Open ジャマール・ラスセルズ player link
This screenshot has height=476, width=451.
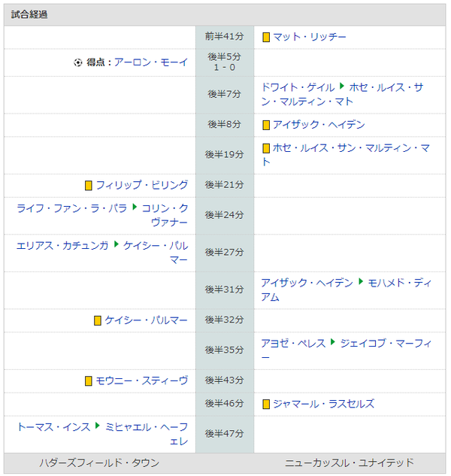pos(323,404)
